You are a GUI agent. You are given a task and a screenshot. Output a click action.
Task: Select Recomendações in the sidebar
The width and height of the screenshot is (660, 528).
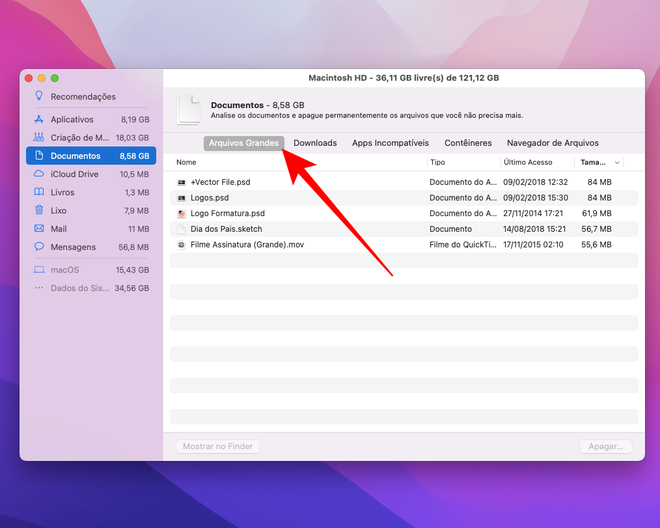91,96
